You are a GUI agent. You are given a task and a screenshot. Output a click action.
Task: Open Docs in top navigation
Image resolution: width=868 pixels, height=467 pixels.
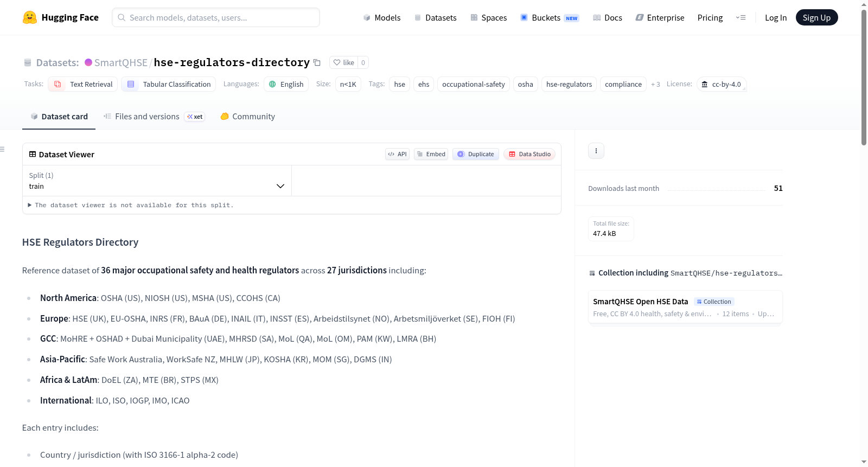[x=607, y=17]
